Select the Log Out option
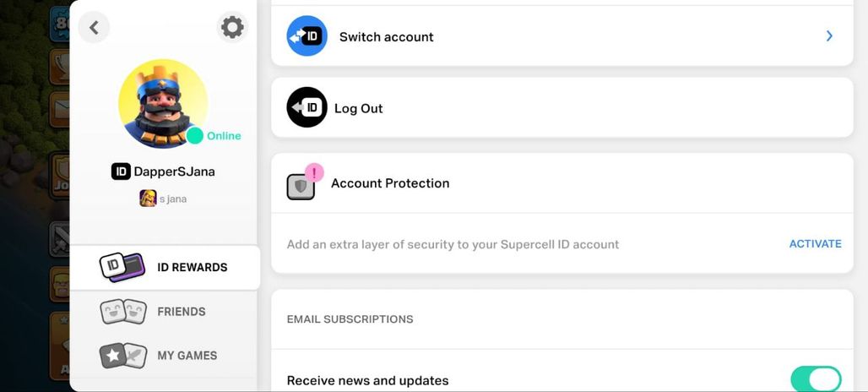Viewport: 868px width, 392px height. [x=561, y=107]
